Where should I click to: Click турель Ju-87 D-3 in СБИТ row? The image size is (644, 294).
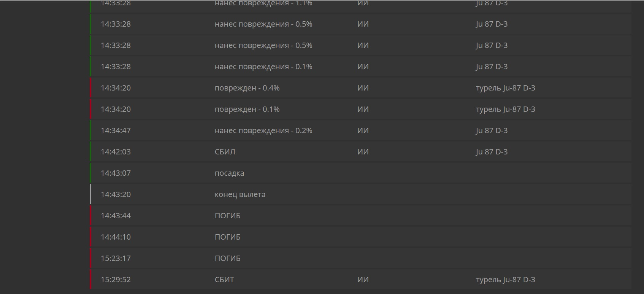tap(505, 280)
